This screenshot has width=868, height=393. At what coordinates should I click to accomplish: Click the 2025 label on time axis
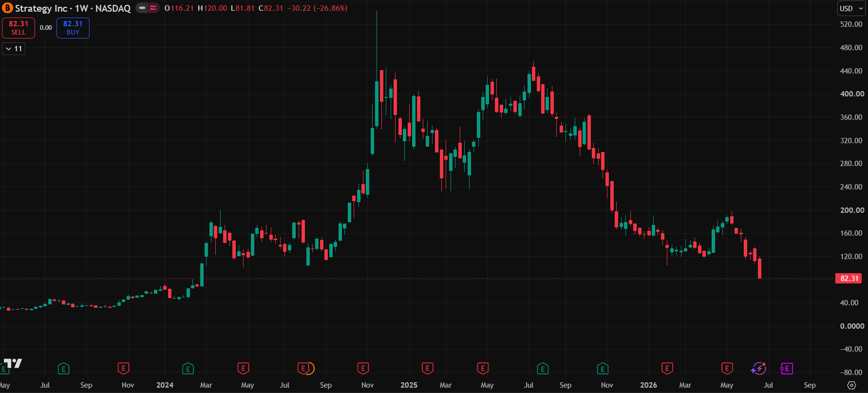[x=409, y=385]
